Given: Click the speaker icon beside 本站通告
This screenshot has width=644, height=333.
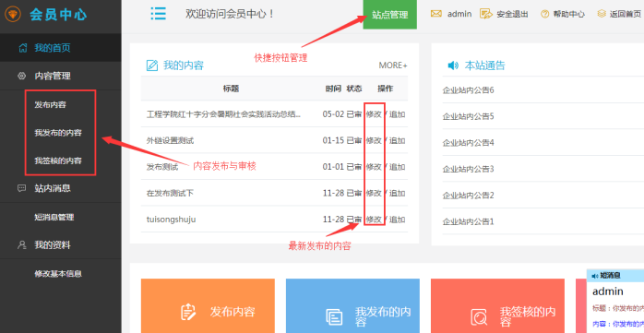Looking at the screenshot, I should (453, 65).
